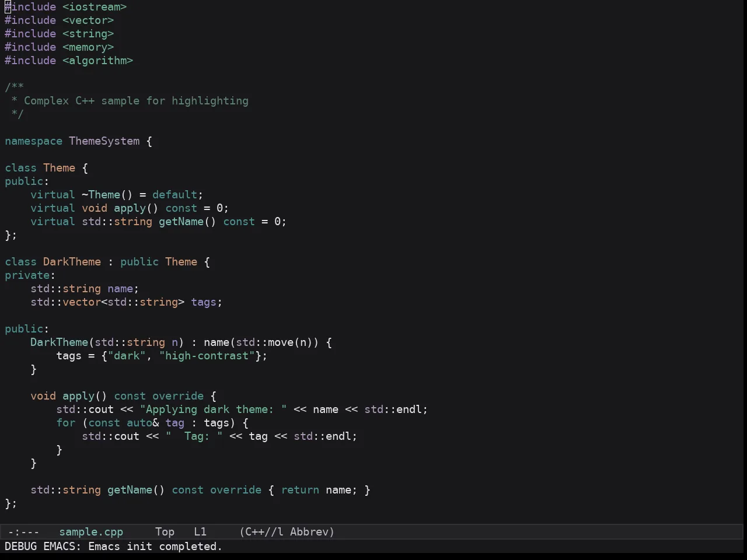Screen dimensions: 747x560
Task: Click the 'DarkTheme(' constructor name
Action: (x=62, y=342)
